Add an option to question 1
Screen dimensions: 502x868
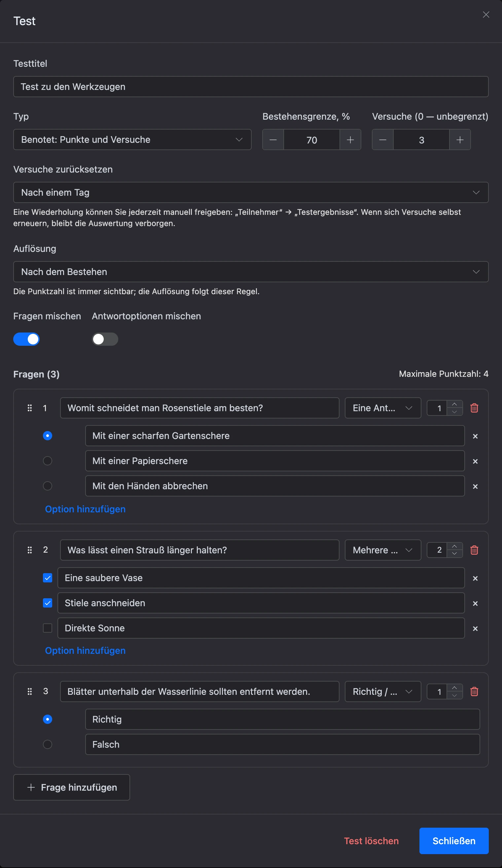point(85,509)
